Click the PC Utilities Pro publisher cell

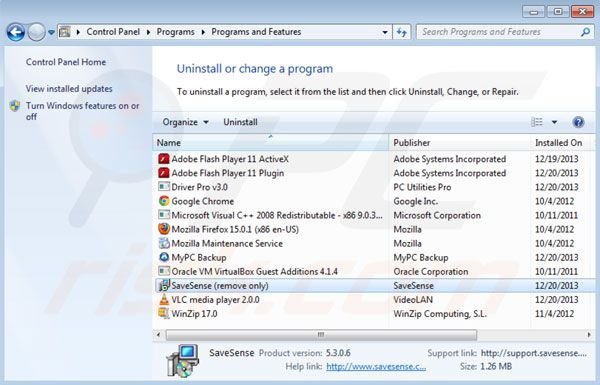pyautogui.click(x=422, y=187)
